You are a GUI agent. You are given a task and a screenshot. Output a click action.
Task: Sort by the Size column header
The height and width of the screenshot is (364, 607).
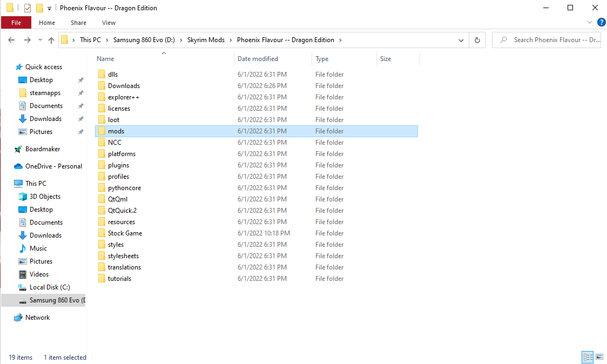point(386,59)
